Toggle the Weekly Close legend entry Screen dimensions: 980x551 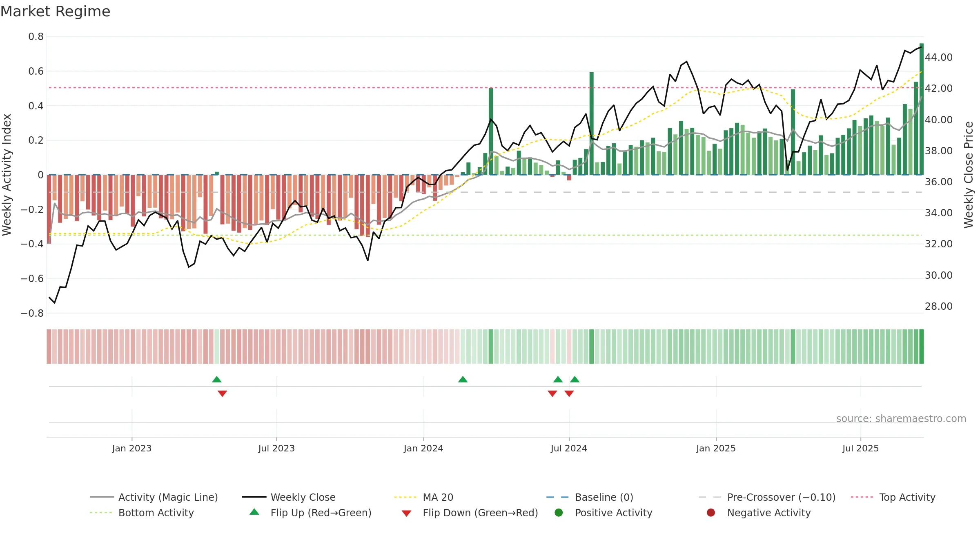pos(289,497)
